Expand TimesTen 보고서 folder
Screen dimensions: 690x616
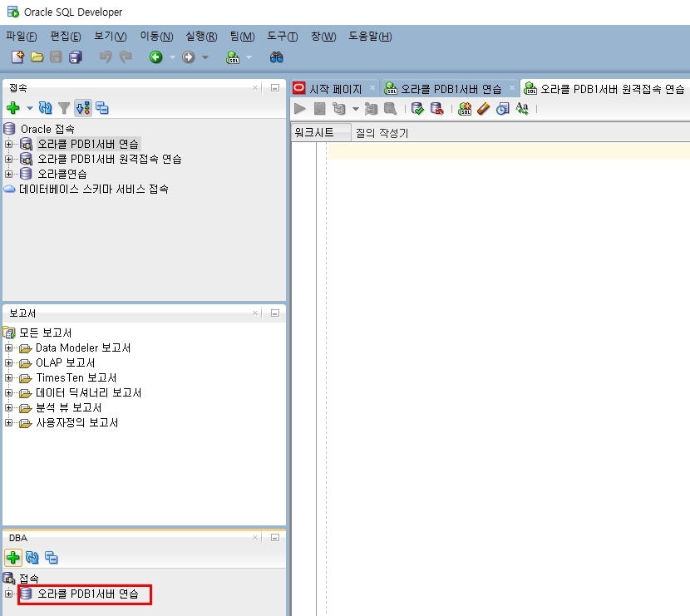point(9,377)
